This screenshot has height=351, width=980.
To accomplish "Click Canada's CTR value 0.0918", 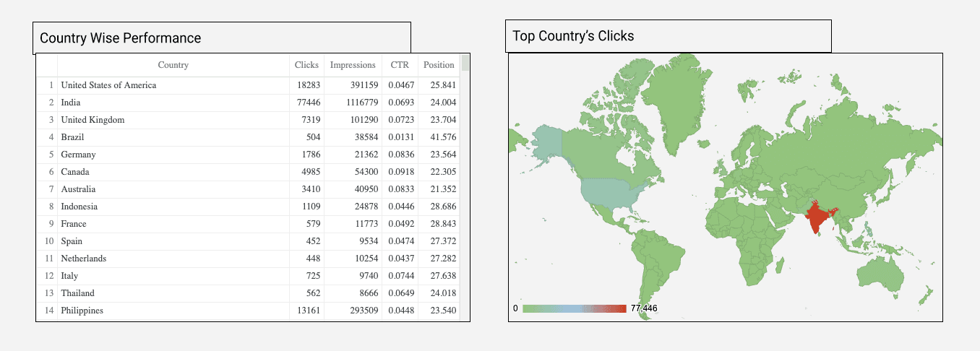I will pyautogui.click(x=401, y=172).
